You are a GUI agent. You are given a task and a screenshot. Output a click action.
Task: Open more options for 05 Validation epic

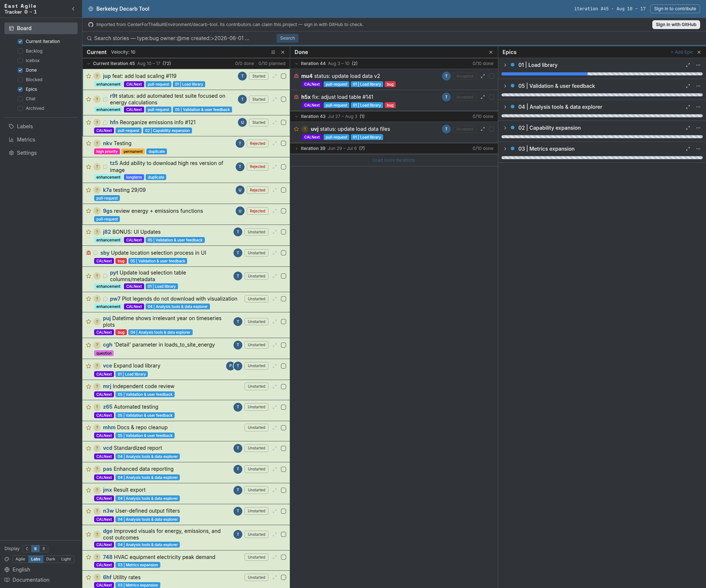coord(698,86)
